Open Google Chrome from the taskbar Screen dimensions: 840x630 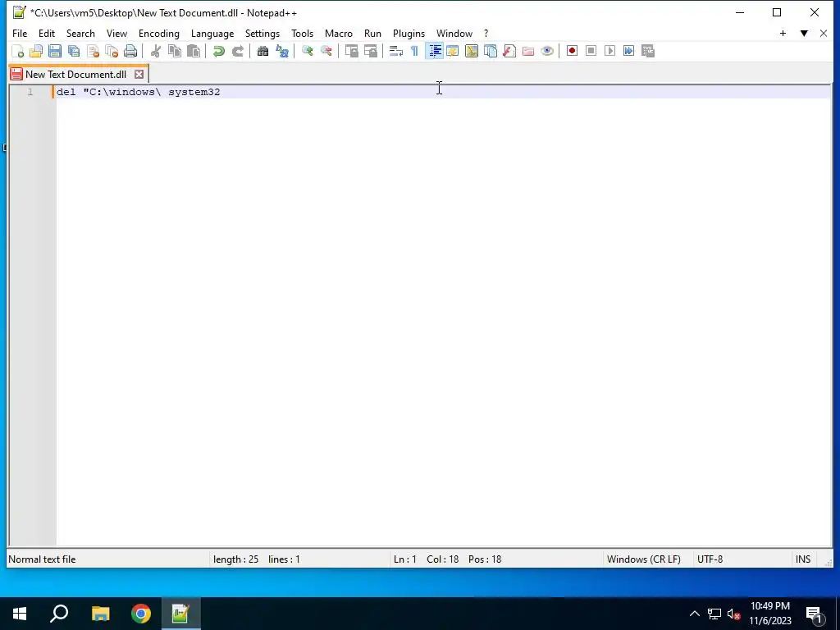(x=141, y=614)
